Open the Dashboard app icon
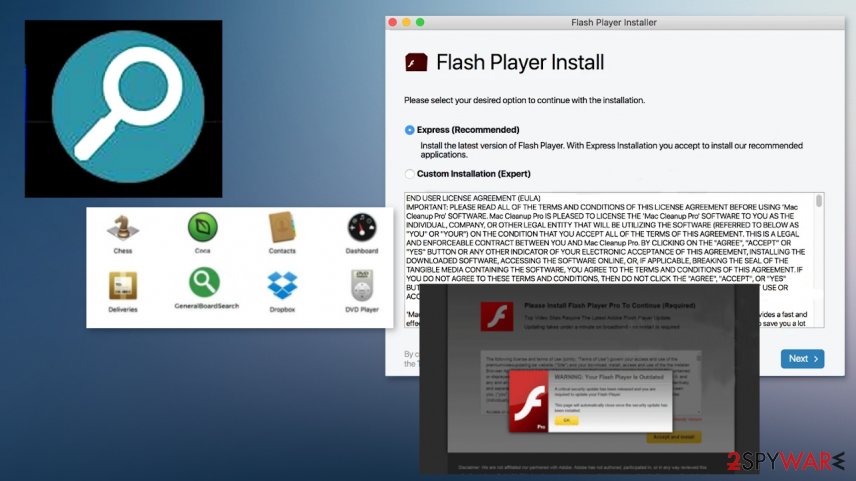The image size is (856, 481). pyautogui.click(x=361, y=227)
